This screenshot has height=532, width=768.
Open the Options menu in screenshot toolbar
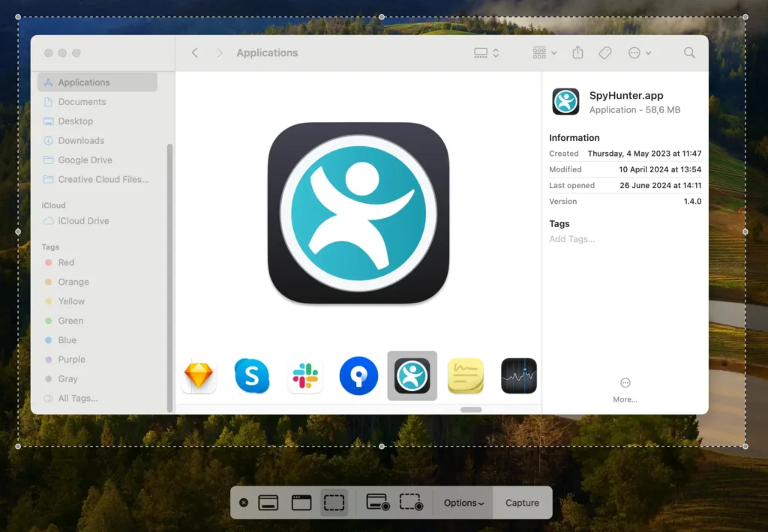click(463, 503)
